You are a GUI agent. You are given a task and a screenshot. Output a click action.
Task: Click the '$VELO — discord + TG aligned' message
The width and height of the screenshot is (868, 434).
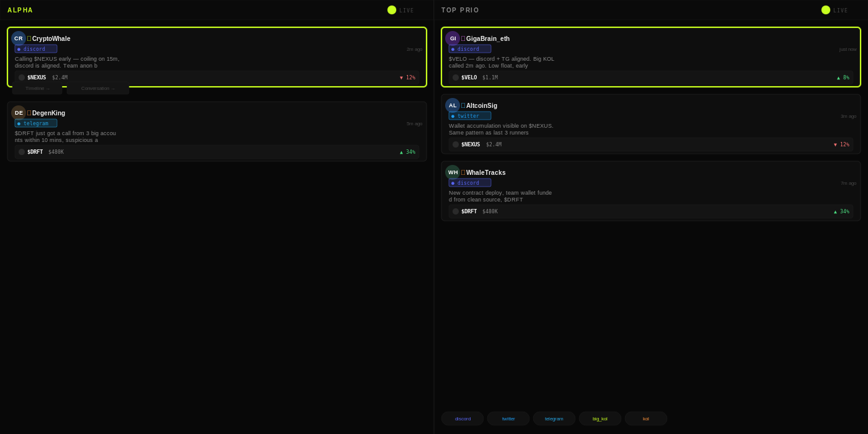click(502, 62)
